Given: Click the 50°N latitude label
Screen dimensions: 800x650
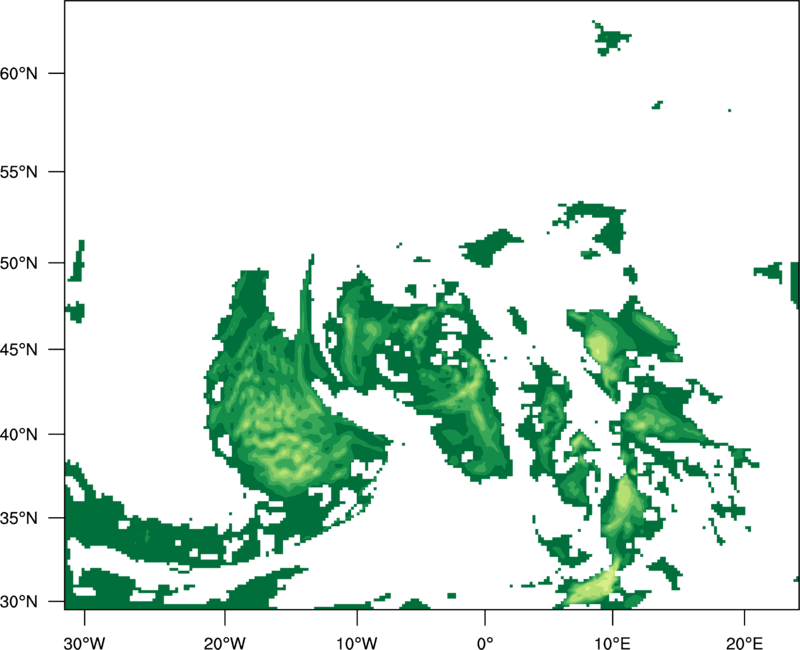Looking at the screenshot, I should pyautogui.click(x=19, y=263).
